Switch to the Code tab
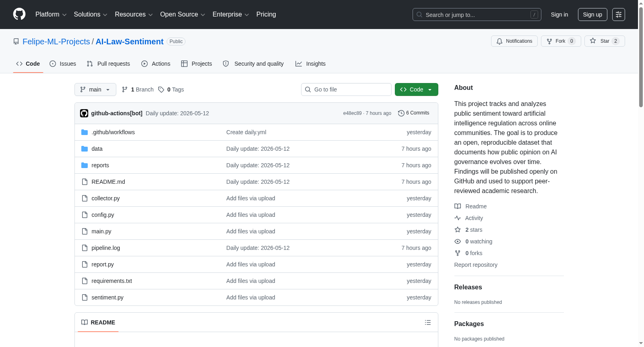 pos(28,64)
